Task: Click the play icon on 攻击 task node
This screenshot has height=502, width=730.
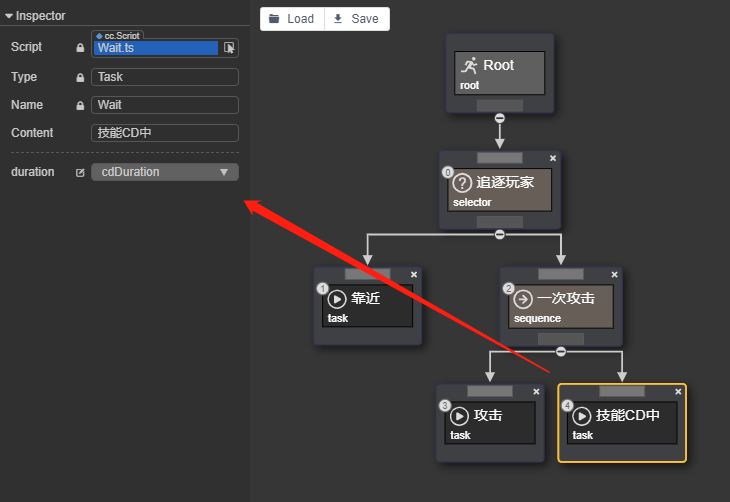Action: pyautogui.click(x=459, y=416)
